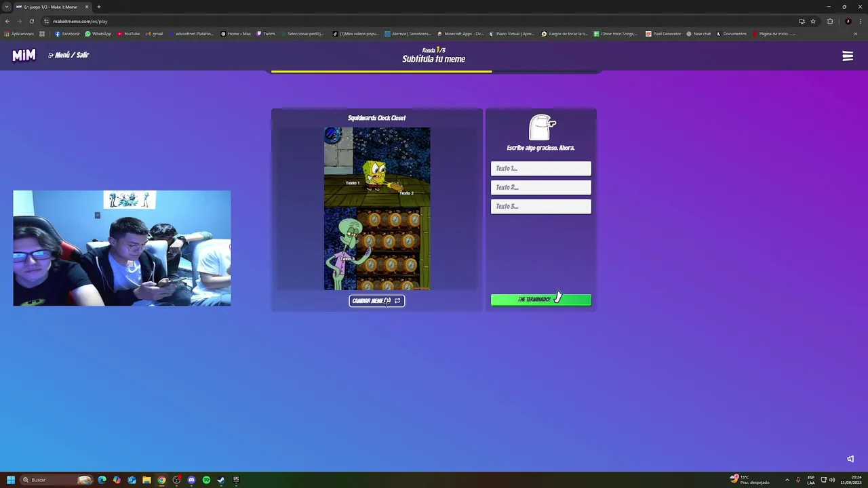Open Microsoft Edge from taskbar

(102, 480)
